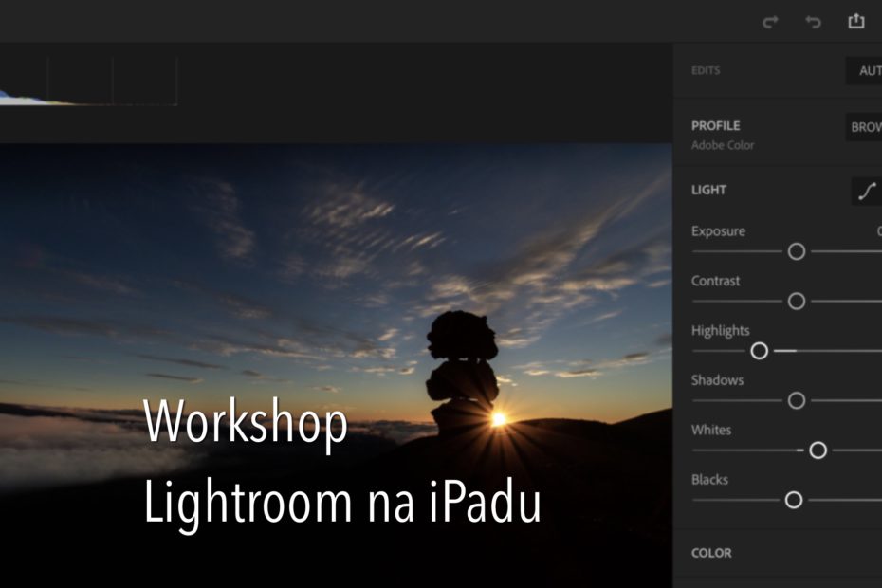The width and height of the screenshot is (882, 588).
Task: Select the Whites slider knob
Action: [x=818, y=450]
